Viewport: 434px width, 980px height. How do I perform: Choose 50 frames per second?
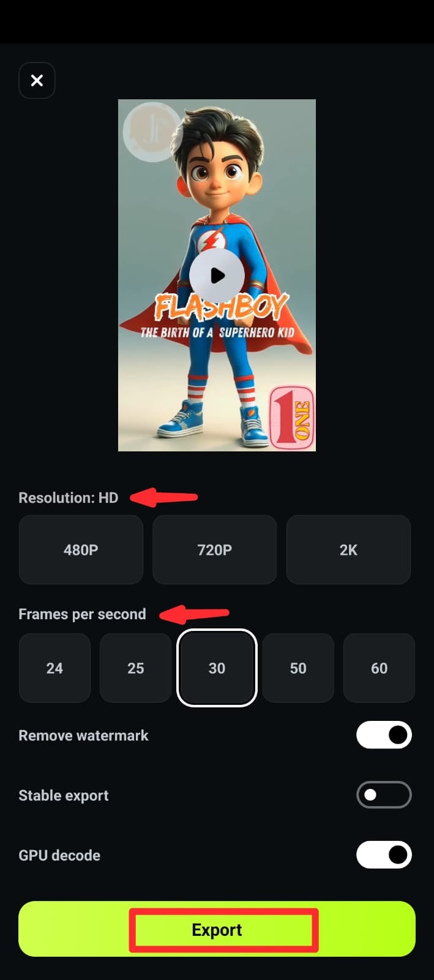click(x=298, y=668)
